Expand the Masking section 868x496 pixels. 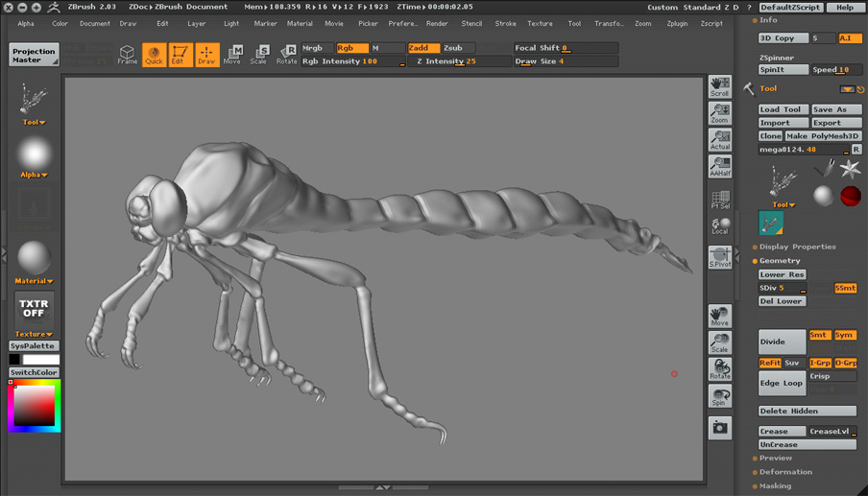[775, 486]
